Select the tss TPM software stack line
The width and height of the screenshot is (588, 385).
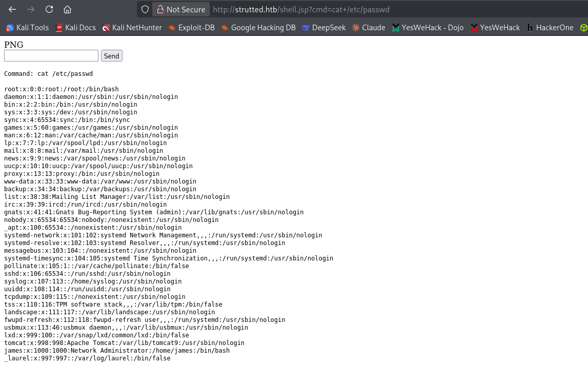pyautogui.click(x=113, y=305)
